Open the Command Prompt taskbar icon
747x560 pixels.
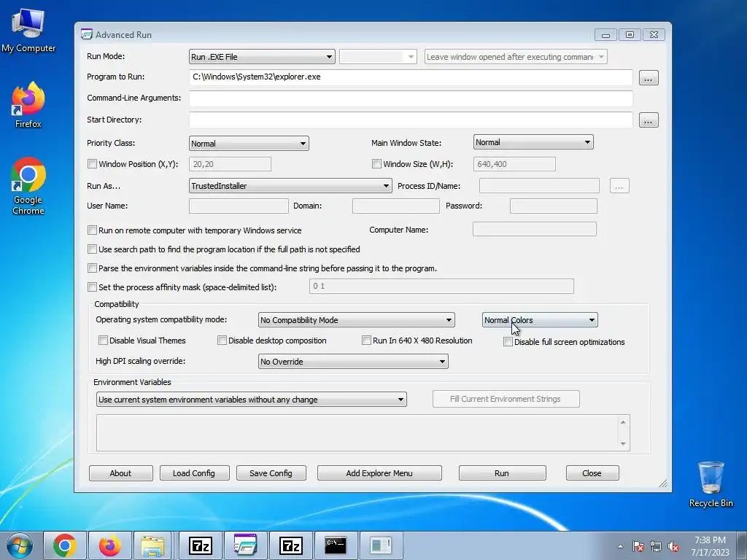tap(336, 545)
